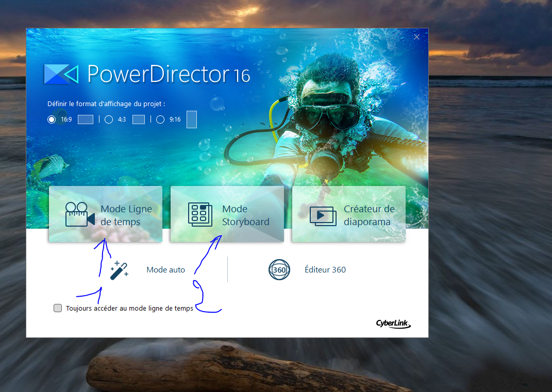Viewport: 552px width, 392px height.
Task: Click the storyboard grid icon
Action: (200, 214)
